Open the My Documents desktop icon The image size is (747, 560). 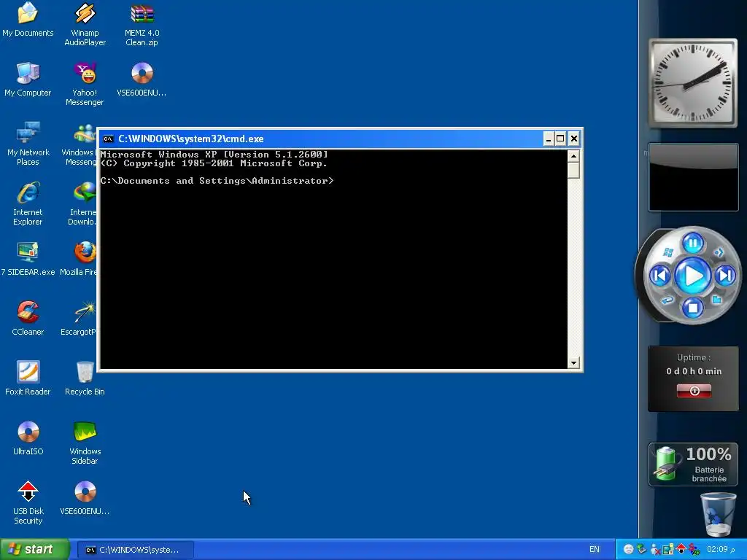pos(28,20)
